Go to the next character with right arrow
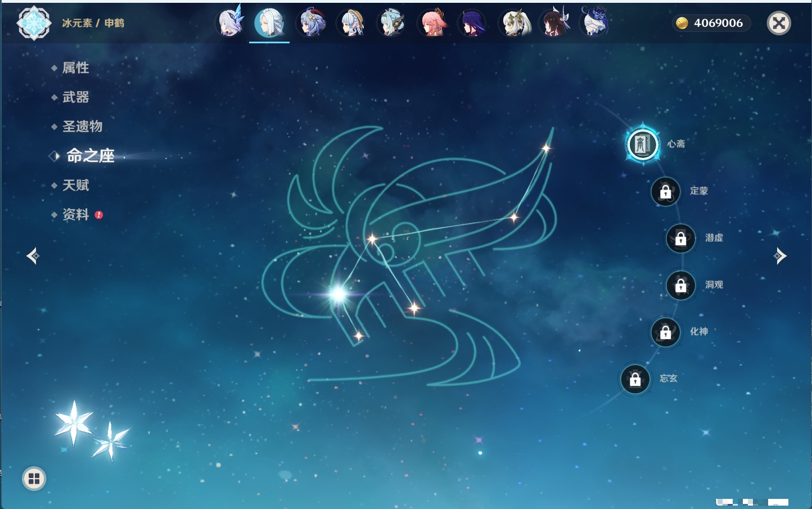The height and width of the screenshot is (509, 812). point(780,256)
